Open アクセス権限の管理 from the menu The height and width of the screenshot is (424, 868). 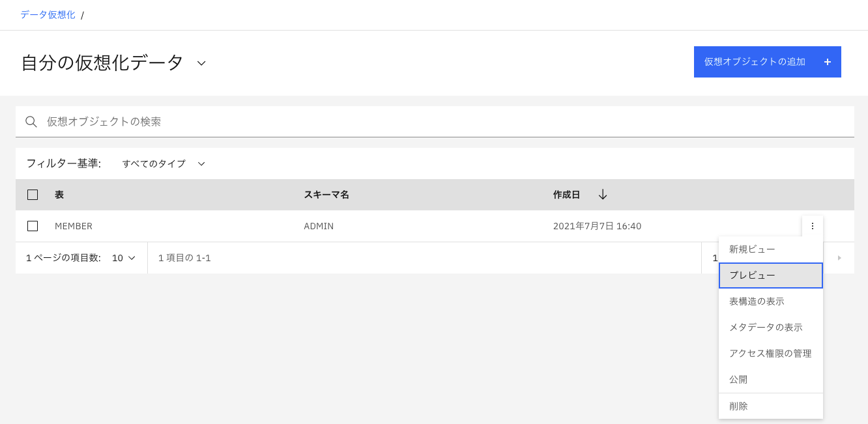coord(771,354)
